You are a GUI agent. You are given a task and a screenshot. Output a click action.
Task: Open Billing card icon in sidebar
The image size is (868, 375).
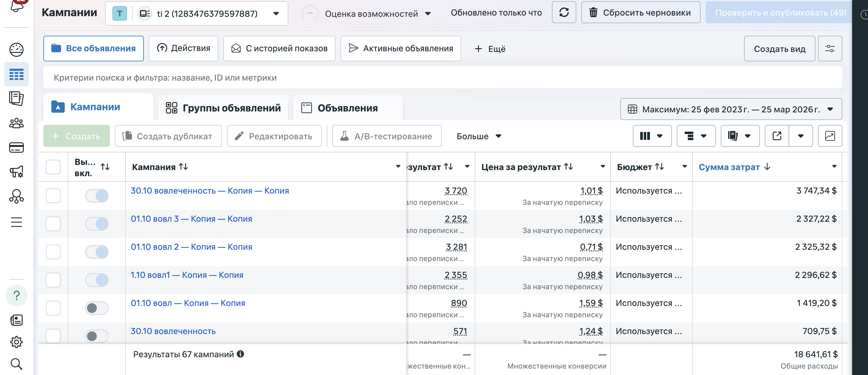[x=16, y=147]
